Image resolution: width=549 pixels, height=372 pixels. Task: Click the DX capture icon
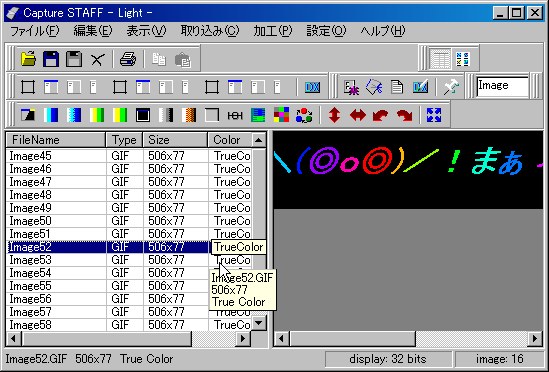coord(312,87)
